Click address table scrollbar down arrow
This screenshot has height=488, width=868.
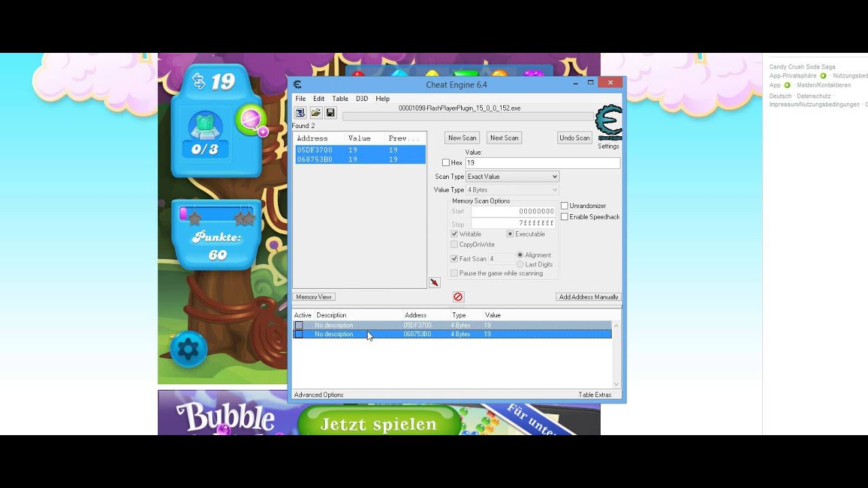coord(616,384)
